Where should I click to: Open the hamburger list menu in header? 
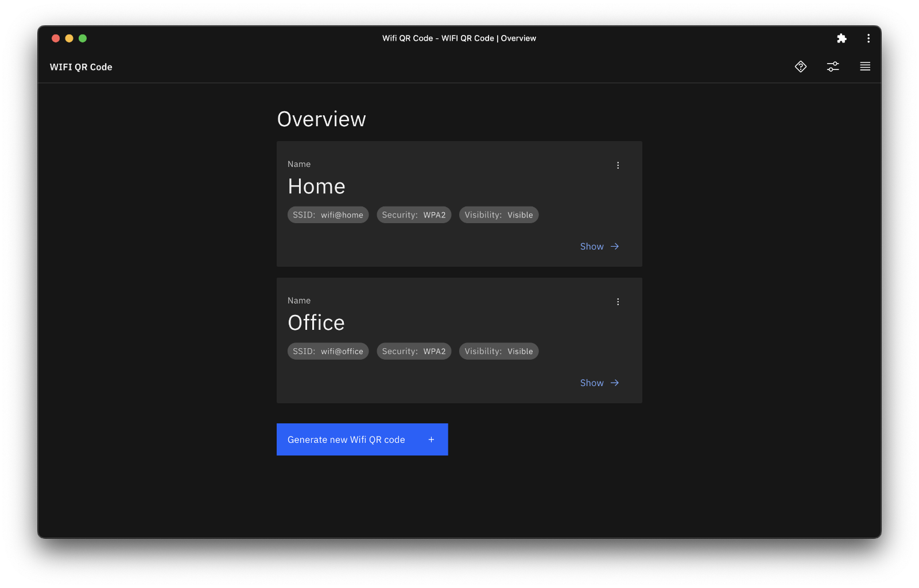coord(864,67)
